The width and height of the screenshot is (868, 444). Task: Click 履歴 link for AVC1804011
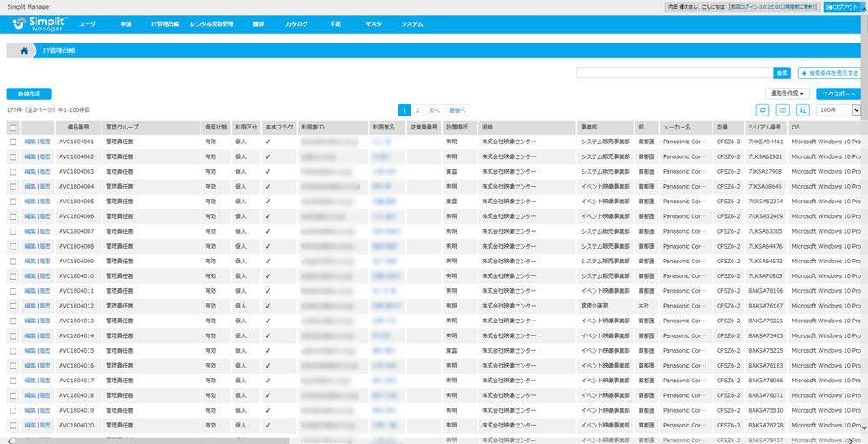[x=45, y=291]
